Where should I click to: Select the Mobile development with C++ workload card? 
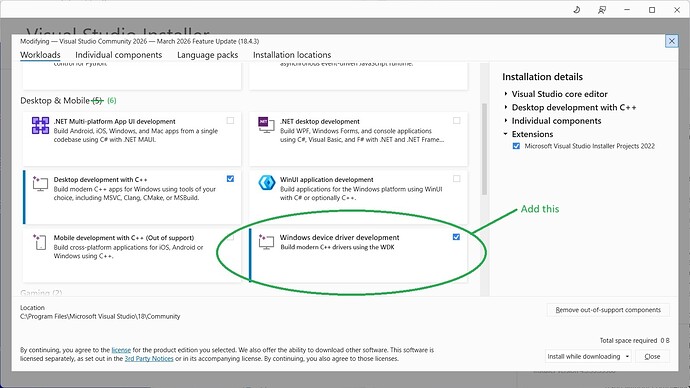pos(132,255)
